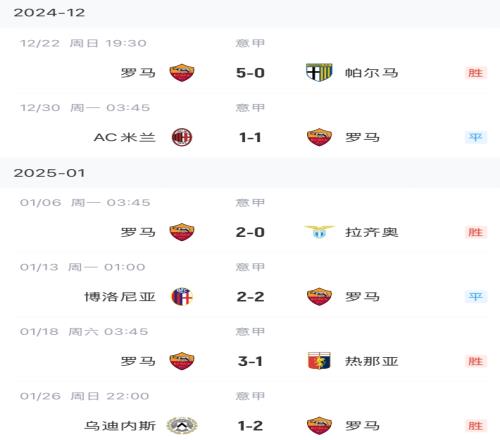
Task: Click the 热那亚 team name
Action: [371, 361]
